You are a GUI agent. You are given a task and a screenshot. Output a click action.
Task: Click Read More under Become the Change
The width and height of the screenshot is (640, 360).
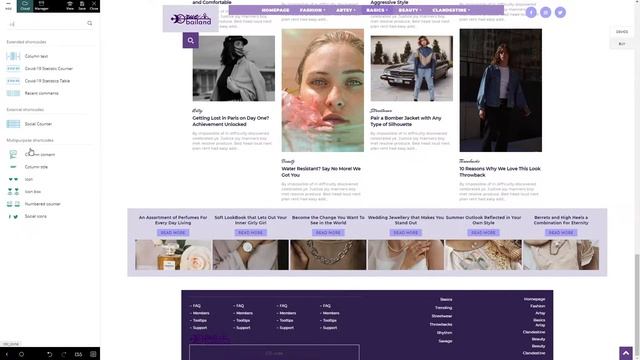[x=328, y=233]
